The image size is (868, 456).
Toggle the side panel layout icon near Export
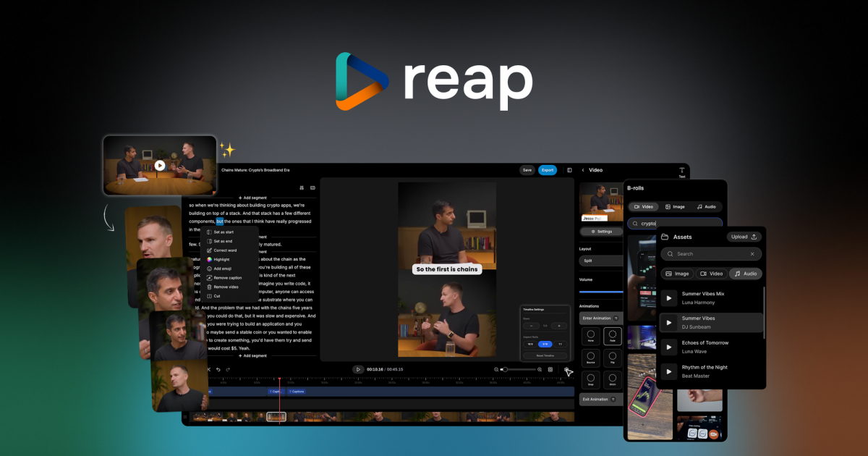(569, 170)
